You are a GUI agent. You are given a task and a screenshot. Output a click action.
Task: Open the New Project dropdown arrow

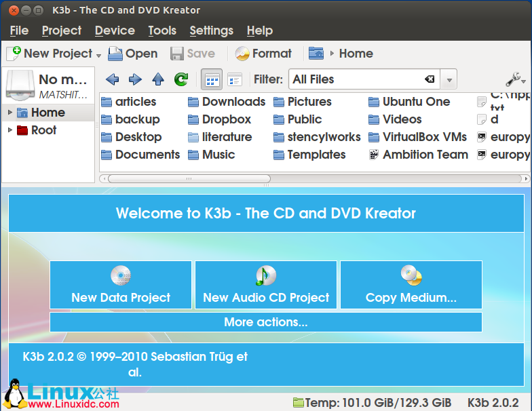pyautogui.click(x=98, y=55)
